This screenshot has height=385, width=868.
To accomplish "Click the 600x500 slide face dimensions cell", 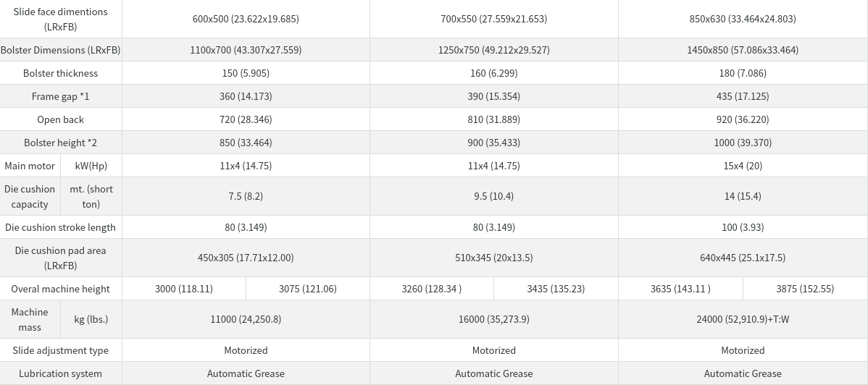I will (246, 19).
